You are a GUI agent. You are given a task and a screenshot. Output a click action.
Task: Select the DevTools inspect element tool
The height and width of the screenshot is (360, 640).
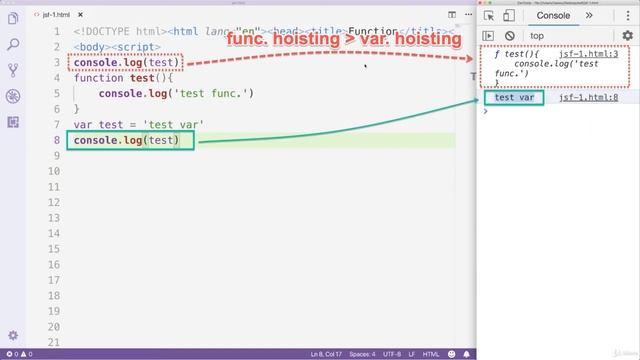pyautogui.click(x=489, y=16)
